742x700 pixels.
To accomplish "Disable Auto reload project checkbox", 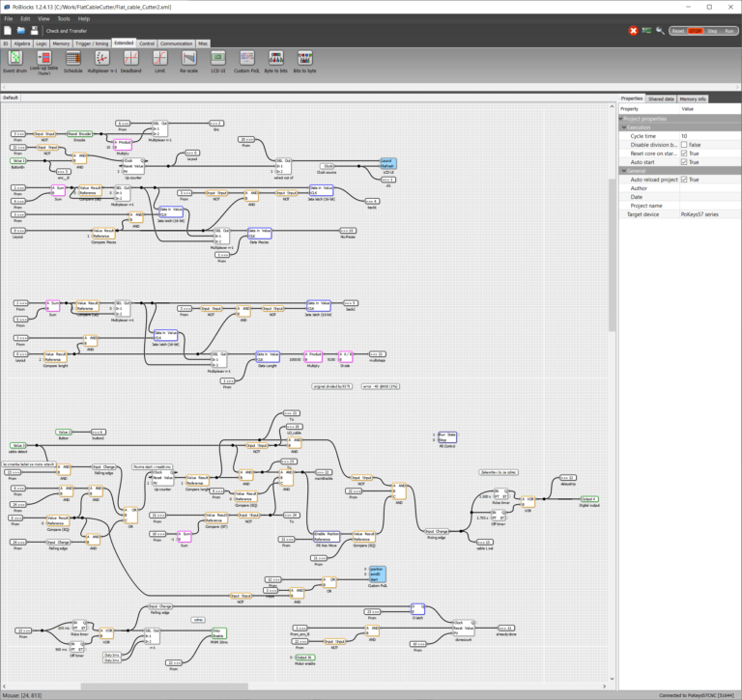I will pos(684,180).
